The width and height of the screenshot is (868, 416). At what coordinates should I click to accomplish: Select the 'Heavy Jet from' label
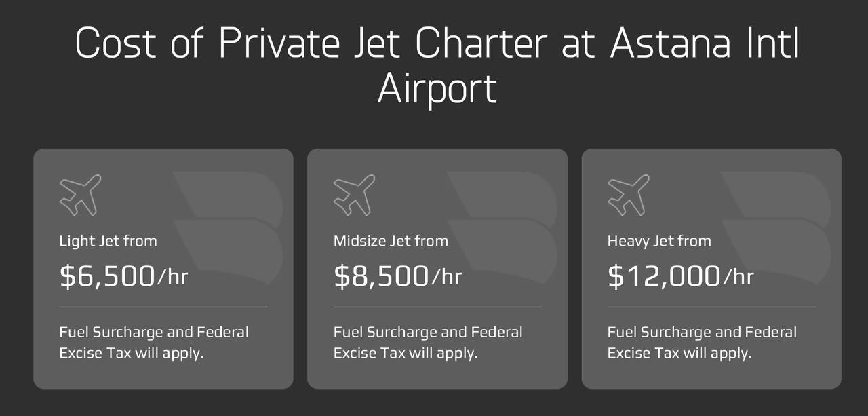pos(659,241)
